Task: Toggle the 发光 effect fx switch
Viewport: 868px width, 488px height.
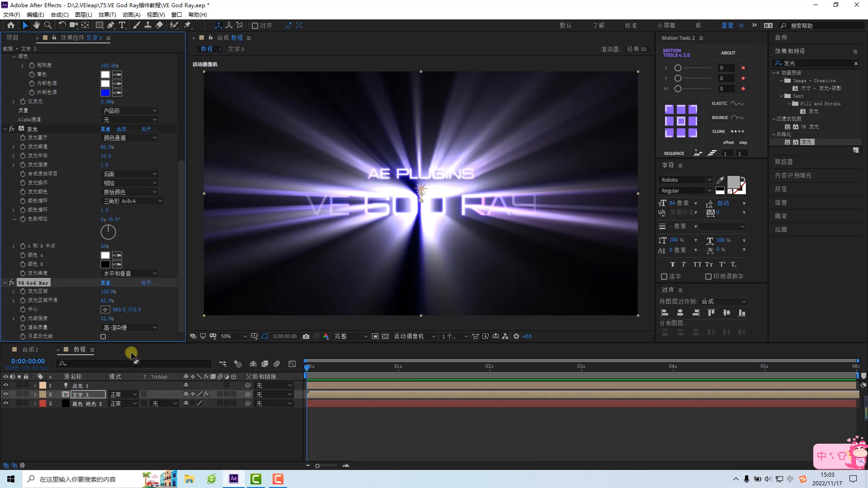Action: (12, 129)
